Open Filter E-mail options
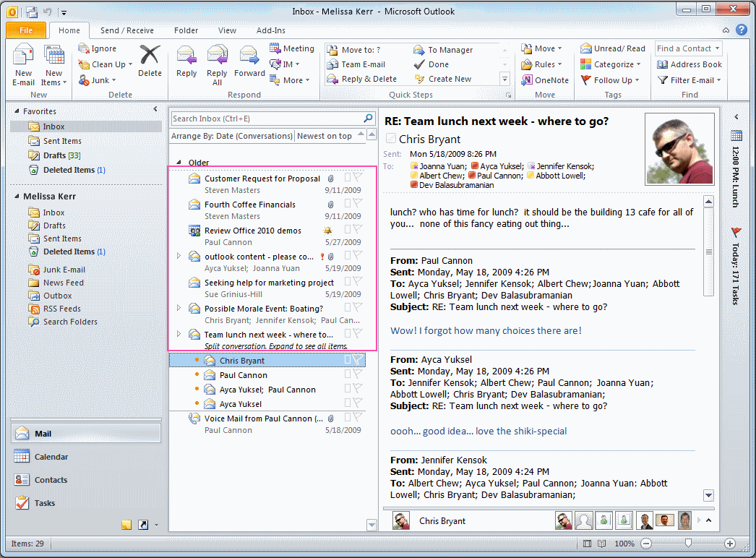756x558 pixels. (x=690, y=80)
